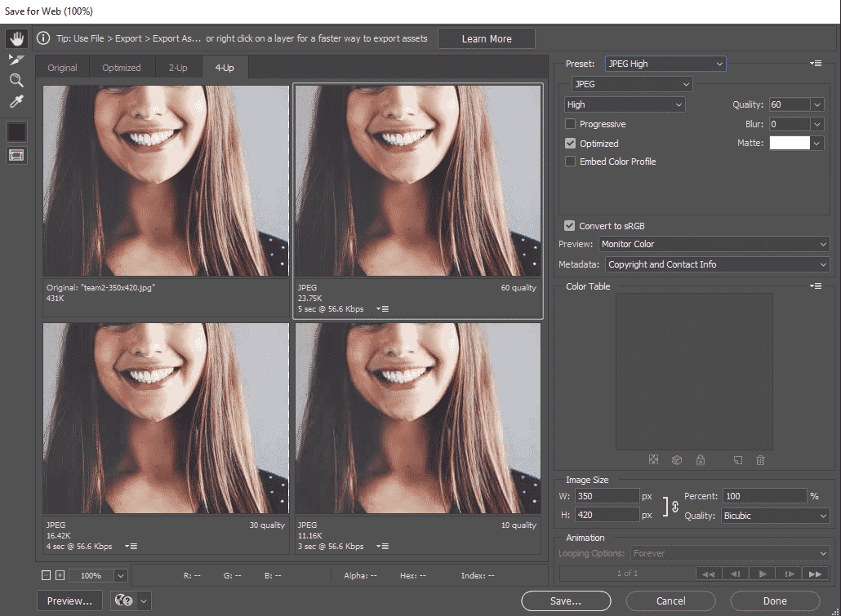Click the Learn More button
Screen dimensions: 841x616
[x=487, y=38]
